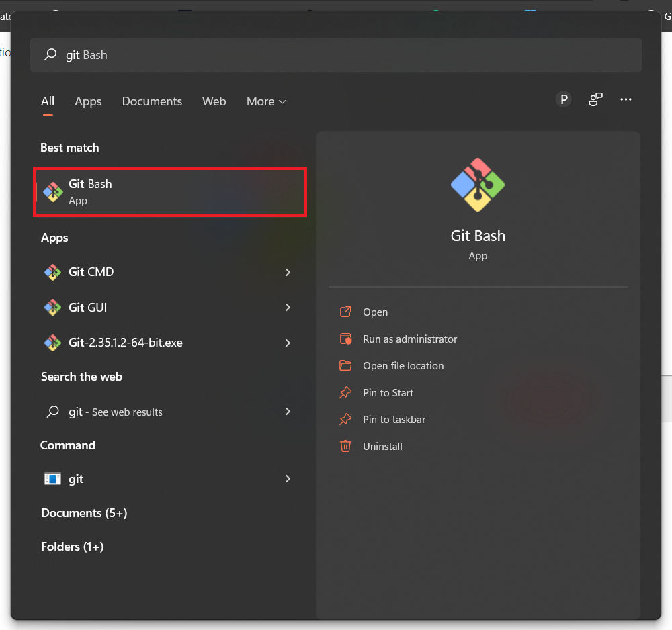
Task: Click the web search magnifier icon beside git
Action: coord(52,412)
